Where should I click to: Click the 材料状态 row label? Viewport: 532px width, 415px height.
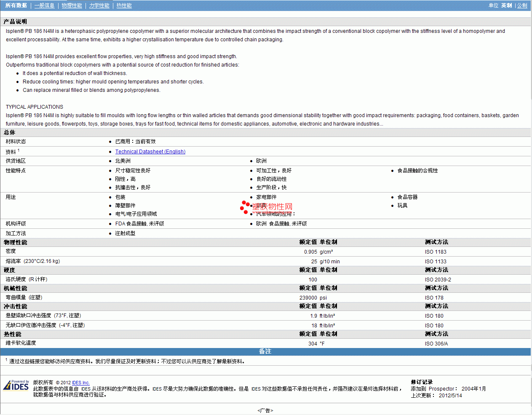(x=16, y=142)
